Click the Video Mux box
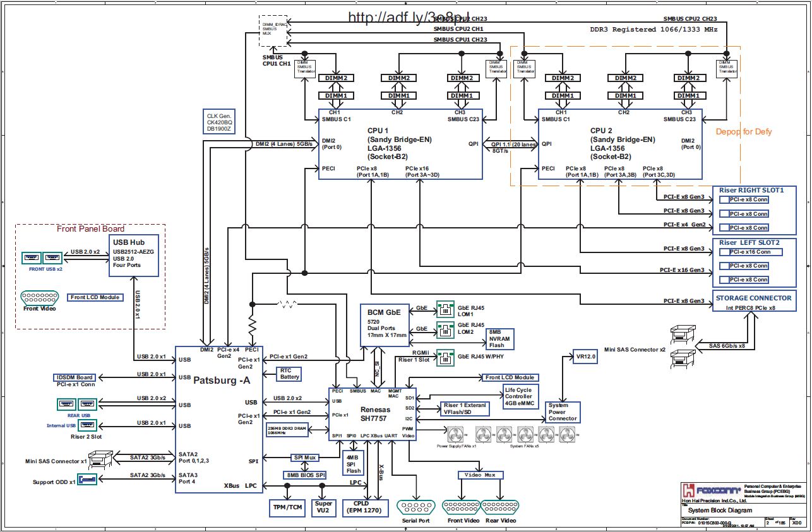 pyautogui.click(x=479, y=475)
